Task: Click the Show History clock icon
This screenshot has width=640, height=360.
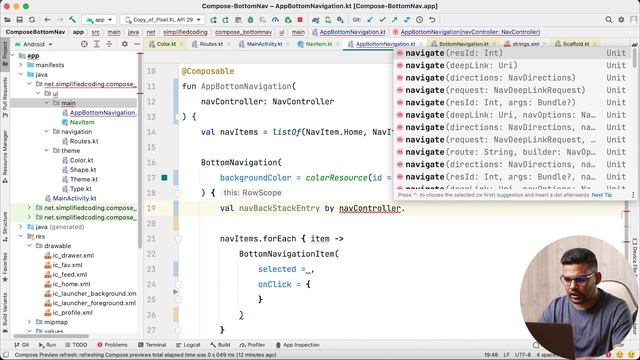Action: tap(420, 20)
